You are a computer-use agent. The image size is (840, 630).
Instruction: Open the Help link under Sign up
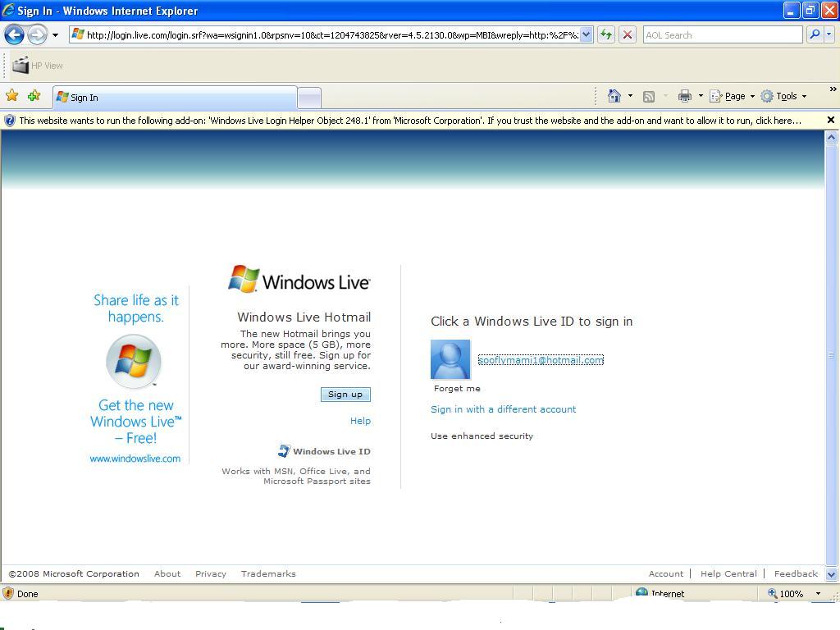[360, 421]
